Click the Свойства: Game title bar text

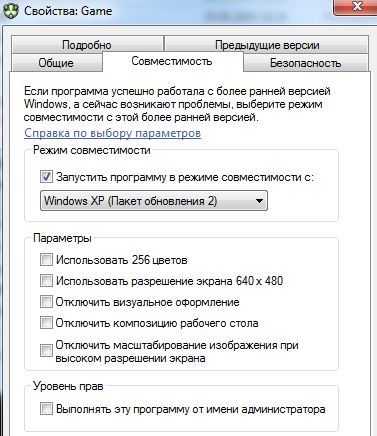click(68, 11)
